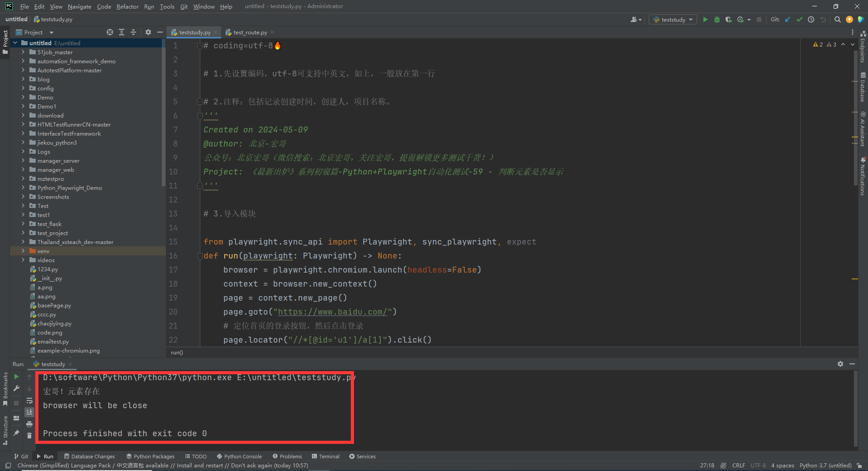
Task: Expand the 51job_master folder
Action: click(23, 52)
